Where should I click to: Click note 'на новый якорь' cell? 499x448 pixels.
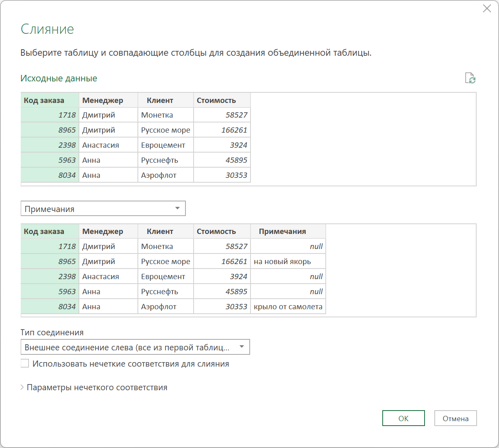pos(288,262)
